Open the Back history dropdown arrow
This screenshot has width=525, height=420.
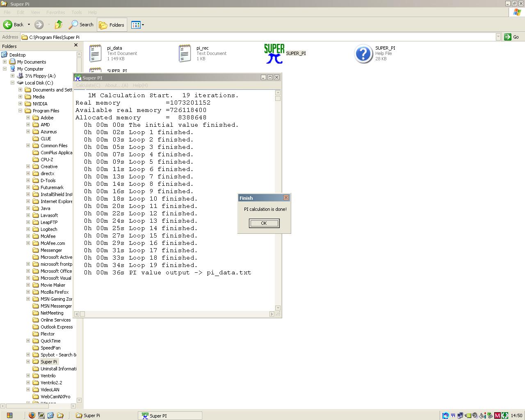(29, 25)
